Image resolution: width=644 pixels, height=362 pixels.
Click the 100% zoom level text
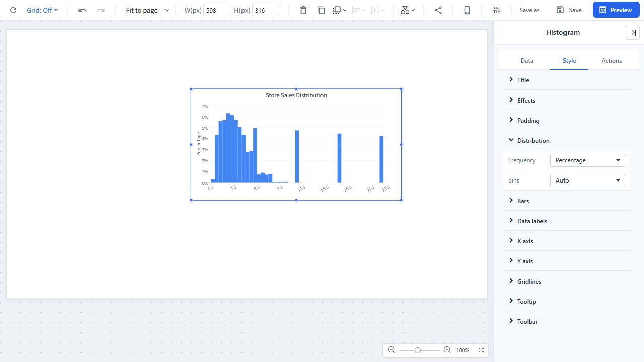point(463,350)
